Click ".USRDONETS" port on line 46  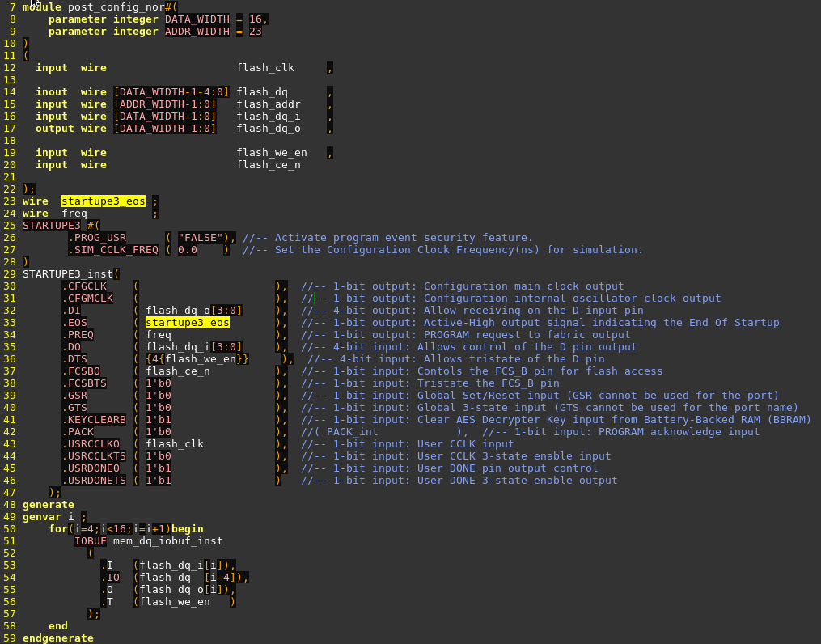(x=94, y=480)
